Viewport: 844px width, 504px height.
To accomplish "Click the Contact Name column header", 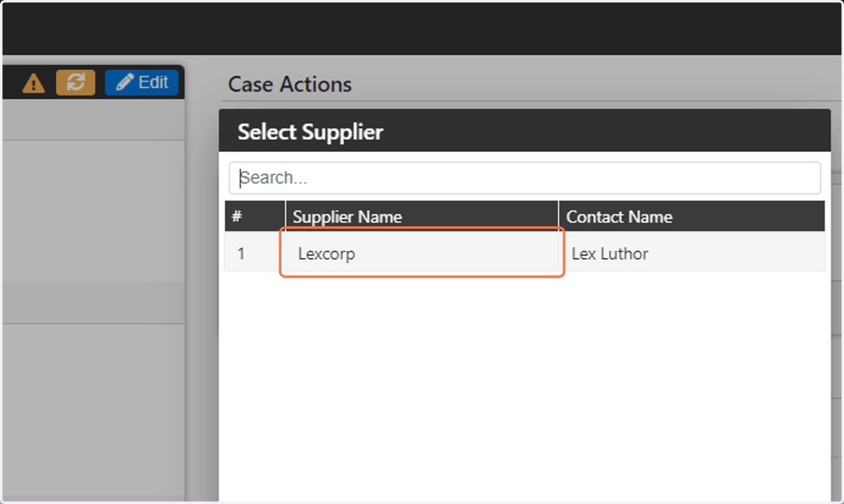I will tap(691, 217).
